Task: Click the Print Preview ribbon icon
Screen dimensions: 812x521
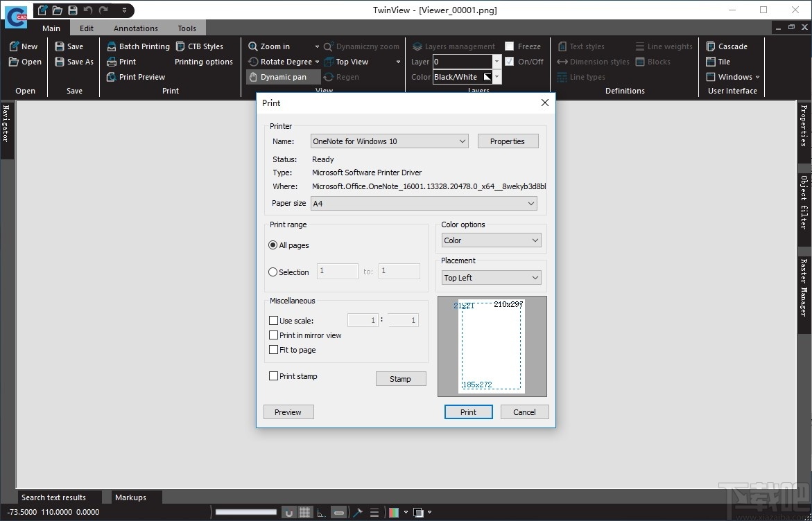Action: [x=112, y=77]
